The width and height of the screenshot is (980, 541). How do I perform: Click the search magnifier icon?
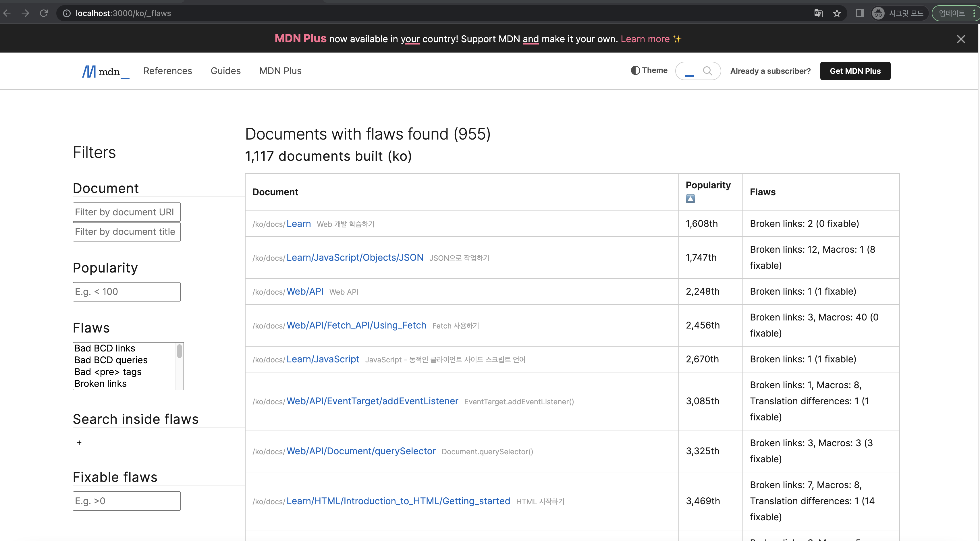[707, 71]
